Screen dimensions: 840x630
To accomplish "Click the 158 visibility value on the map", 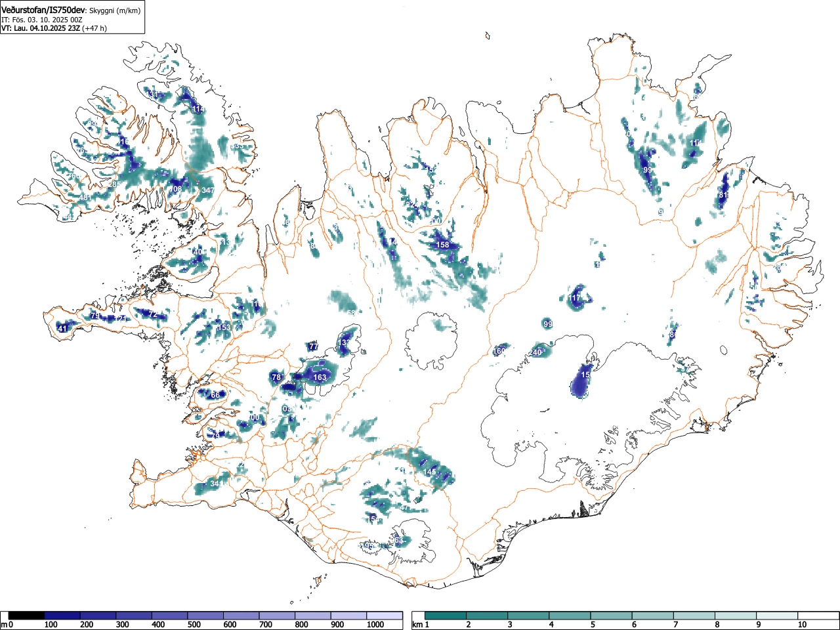I will click(x=443, y=245).
